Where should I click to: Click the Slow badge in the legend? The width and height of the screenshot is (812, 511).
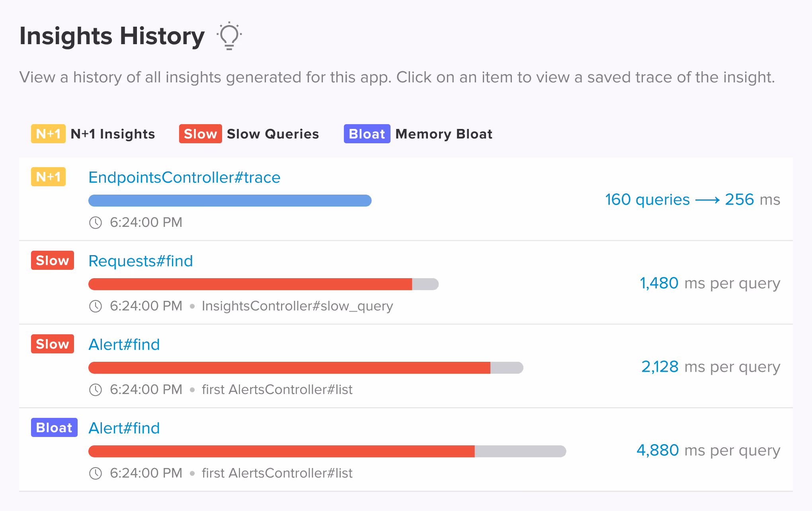[200, 134]
